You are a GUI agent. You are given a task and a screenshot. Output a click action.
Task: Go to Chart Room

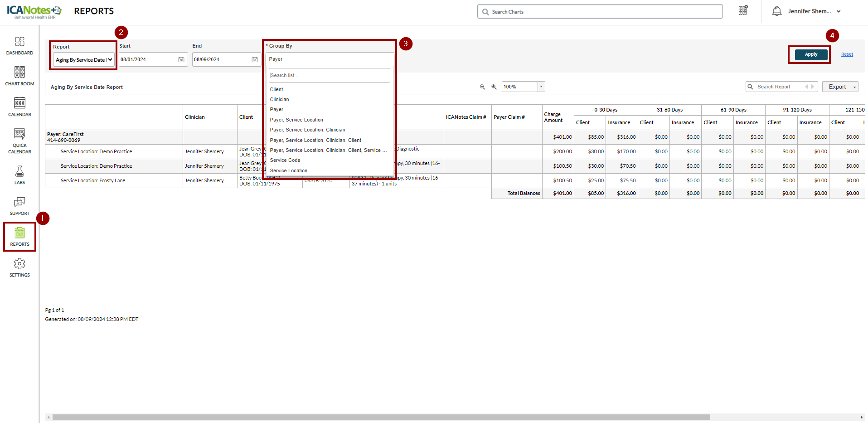coord(19,76)
